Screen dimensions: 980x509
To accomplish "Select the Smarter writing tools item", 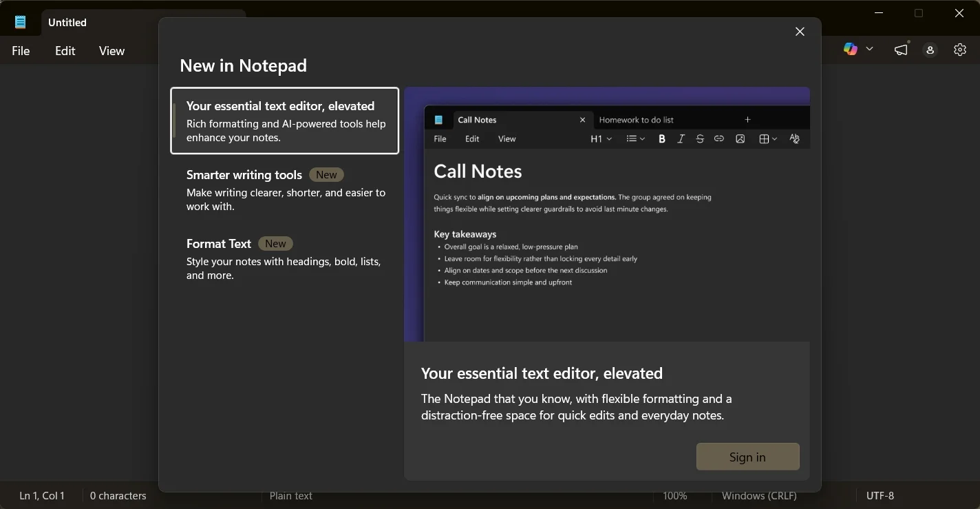I will 285,190.
